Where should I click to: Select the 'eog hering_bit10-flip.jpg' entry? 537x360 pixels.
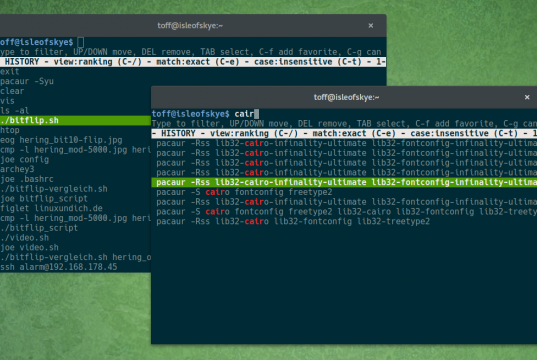point(61,140)
